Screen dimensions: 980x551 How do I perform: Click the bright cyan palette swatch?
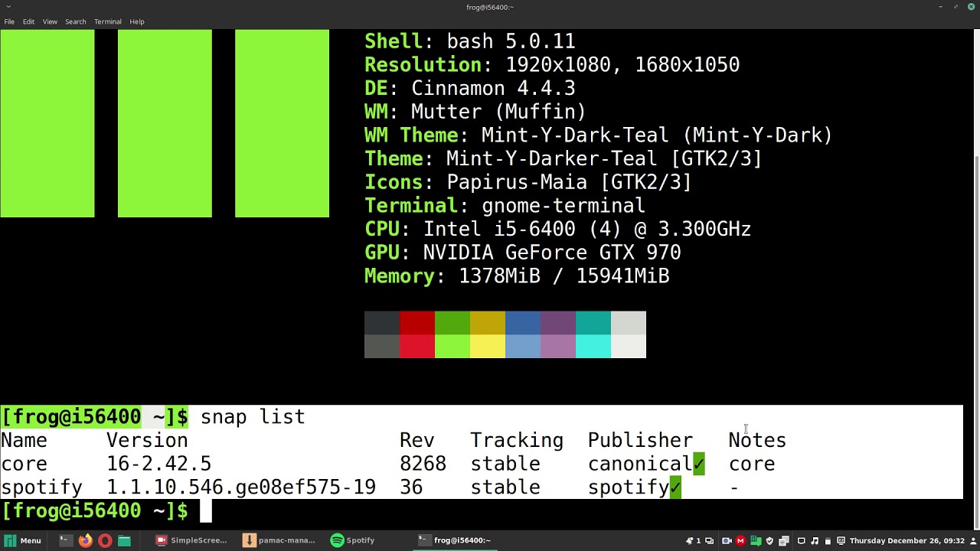(593, 347)
